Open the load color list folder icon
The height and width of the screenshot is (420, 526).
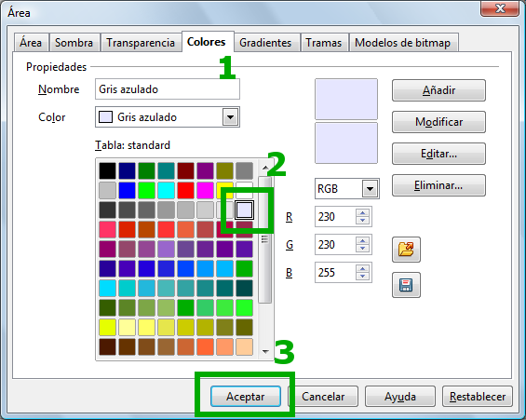[x=406, y=250]
